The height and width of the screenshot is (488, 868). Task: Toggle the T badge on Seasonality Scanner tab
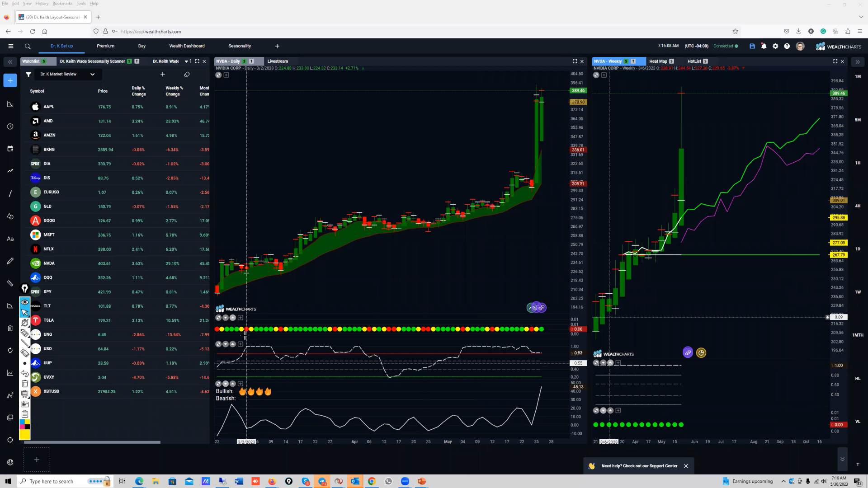pos(137,61)
